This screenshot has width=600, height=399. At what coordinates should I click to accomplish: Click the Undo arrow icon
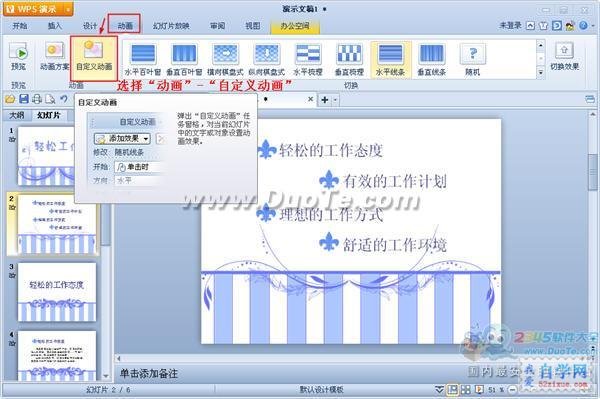tap(64, 99)
